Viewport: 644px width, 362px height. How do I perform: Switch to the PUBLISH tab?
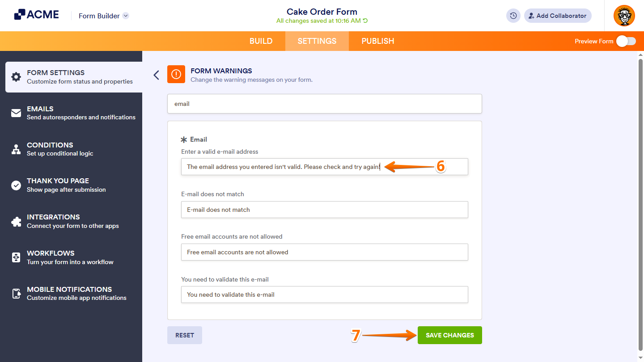(x=377, y=41)
